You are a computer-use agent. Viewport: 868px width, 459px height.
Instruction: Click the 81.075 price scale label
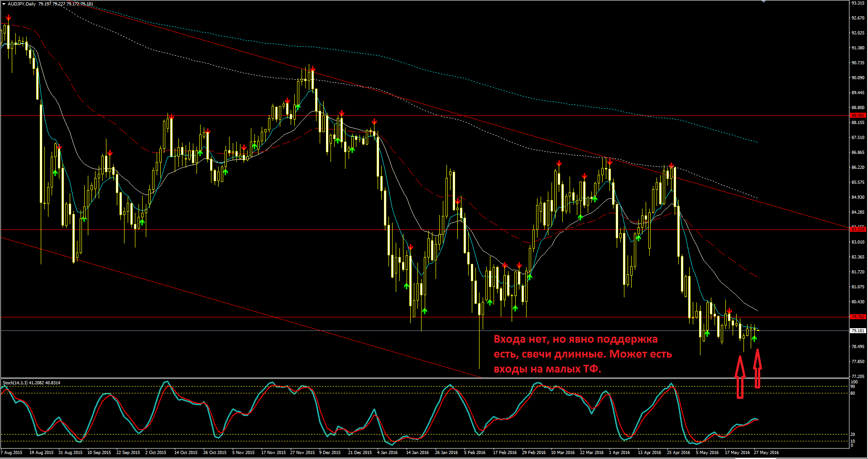(858, 287)
